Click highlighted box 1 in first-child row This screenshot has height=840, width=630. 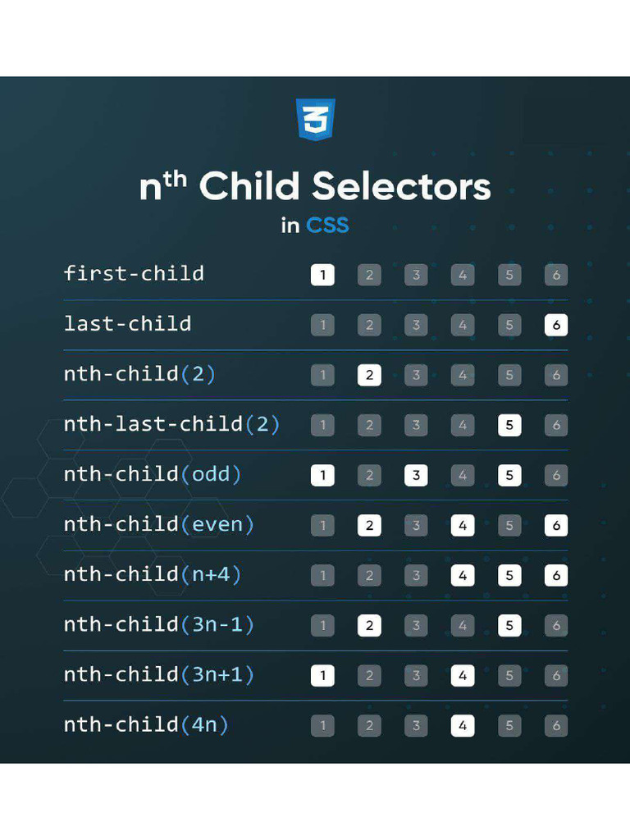point(322,275)
